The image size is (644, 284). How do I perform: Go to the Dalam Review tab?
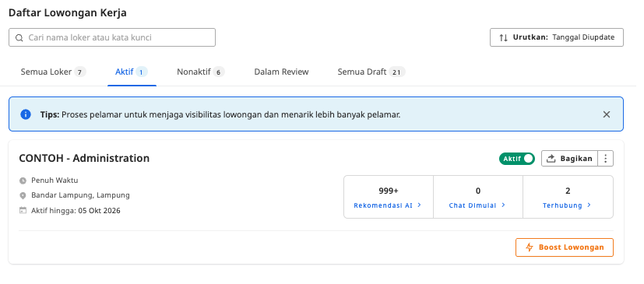coord(281,72)
